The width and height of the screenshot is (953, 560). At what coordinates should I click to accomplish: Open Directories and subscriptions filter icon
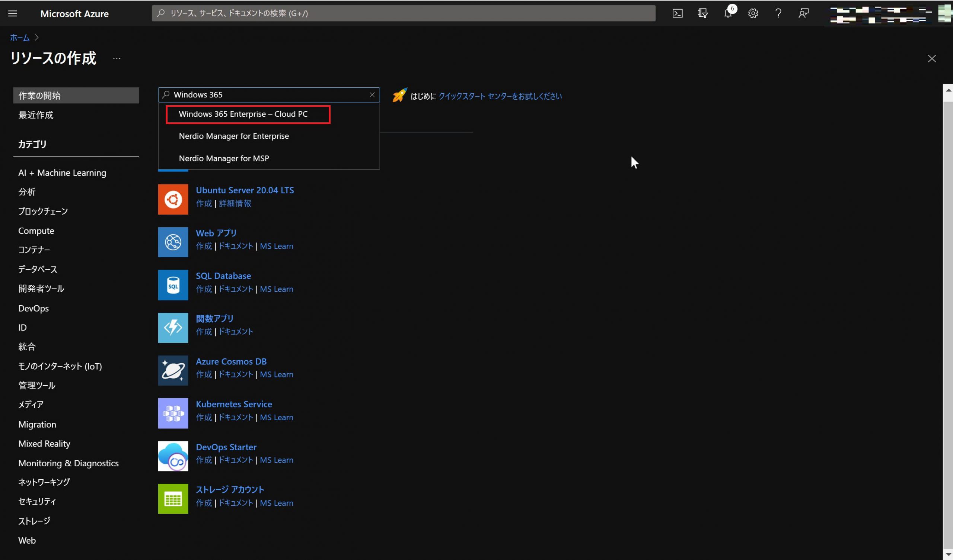tap(702, 14)
